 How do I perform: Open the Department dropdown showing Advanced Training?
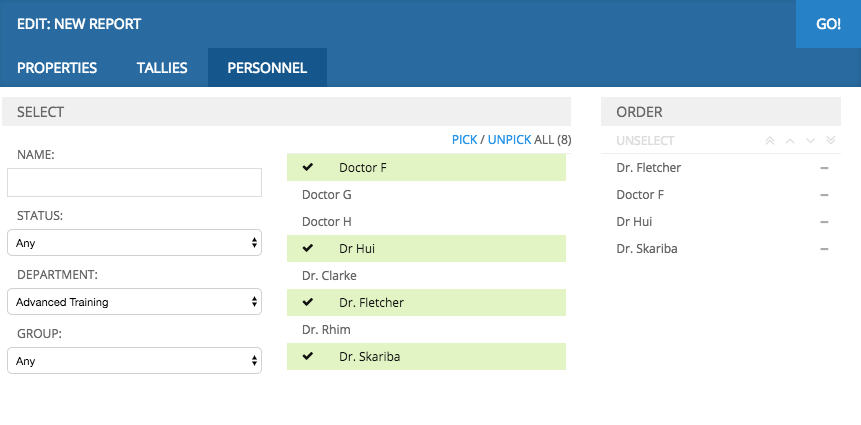coord(135,302)
